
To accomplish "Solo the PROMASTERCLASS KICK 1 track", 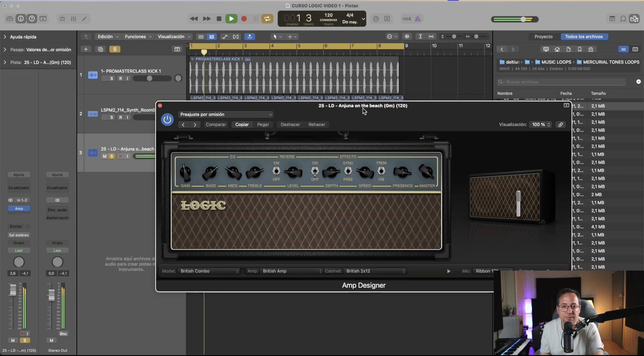I will (x=112, y=78).
